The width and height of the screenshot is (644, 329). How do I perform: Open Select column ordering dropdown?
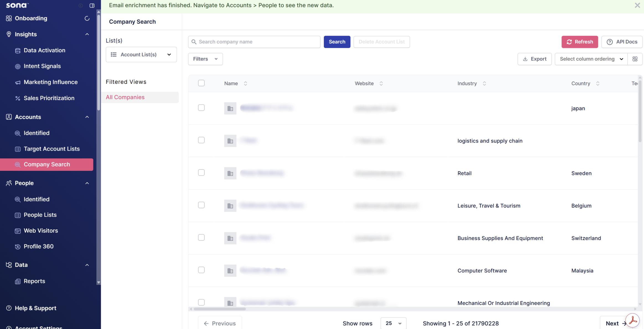[591, 59]
